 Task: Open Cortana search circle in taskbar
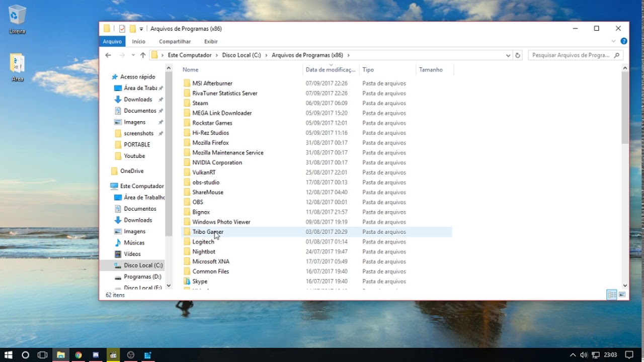pos(26,355)
